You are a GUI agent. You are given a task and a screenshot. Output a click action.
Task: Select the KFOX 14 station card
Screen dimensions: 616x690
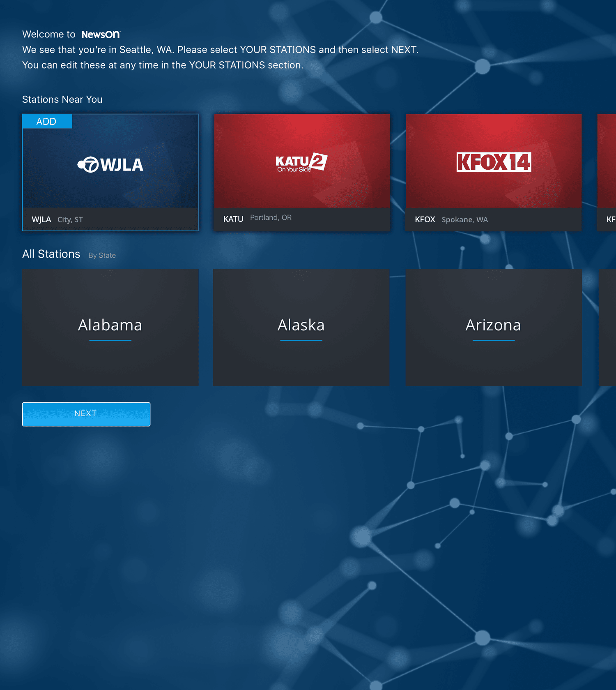coord(494,172)
